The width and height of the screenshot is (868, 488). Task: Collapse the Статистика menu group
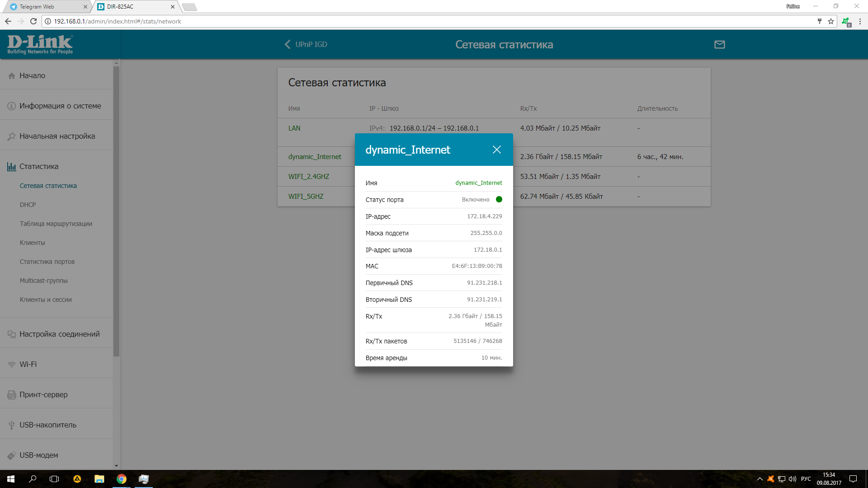(39, 166)
